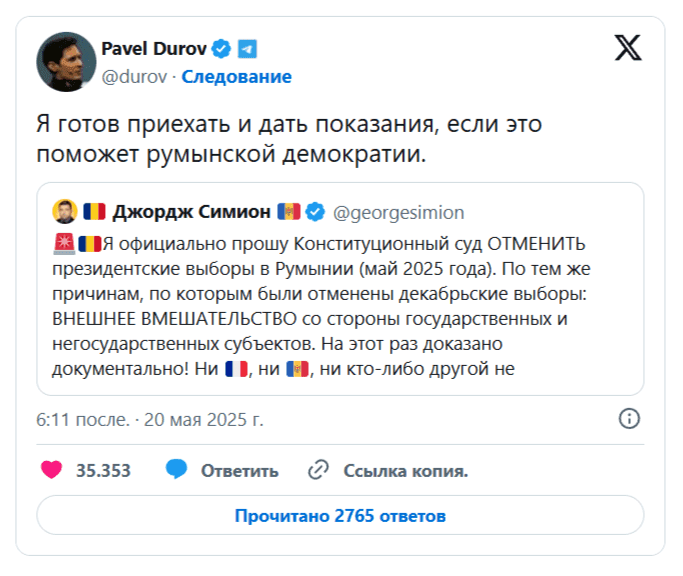Click the X logo in the corner

(x=628, y=48)
